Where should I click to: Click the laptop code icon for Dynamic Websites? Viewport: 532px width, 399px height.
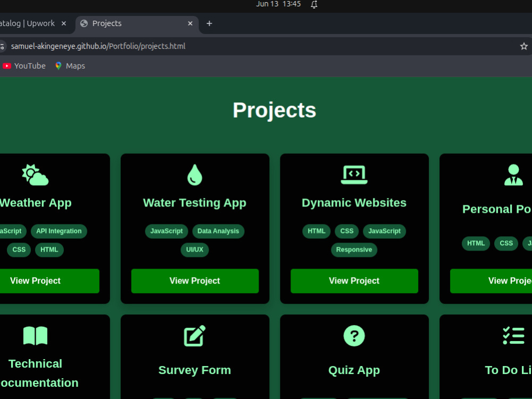pyautogui.click(x=354, y=174)
